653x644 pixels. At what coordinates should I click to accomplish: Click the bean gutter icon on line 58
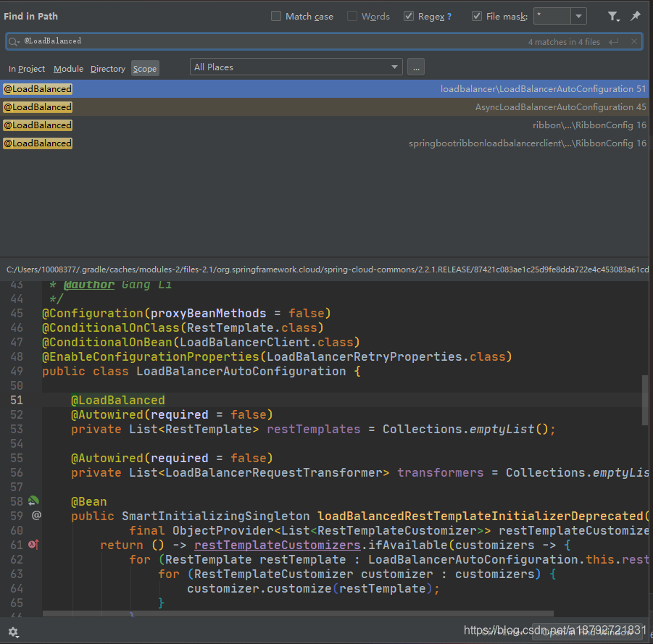point(33,501)
